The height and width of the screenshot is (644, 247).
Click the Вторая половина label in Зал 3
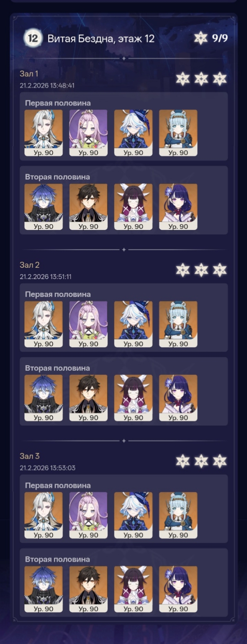57,559
